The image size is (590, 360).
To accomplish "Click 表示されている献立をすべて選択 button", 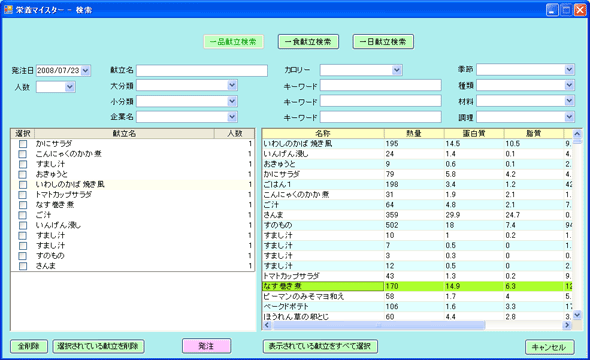I will click(x=320, y=346).
